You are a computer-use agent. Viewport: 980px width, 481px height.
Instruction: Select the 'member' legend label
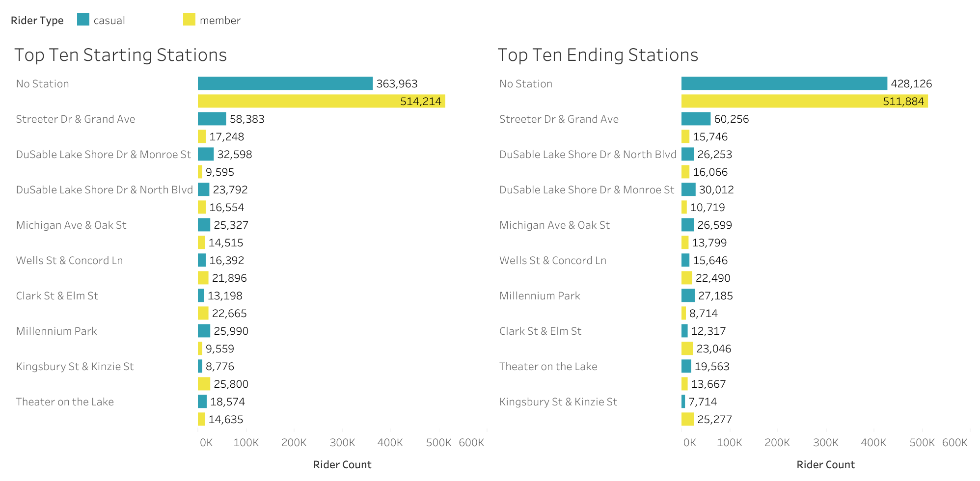pyautogui.click(x=220, y=21)
